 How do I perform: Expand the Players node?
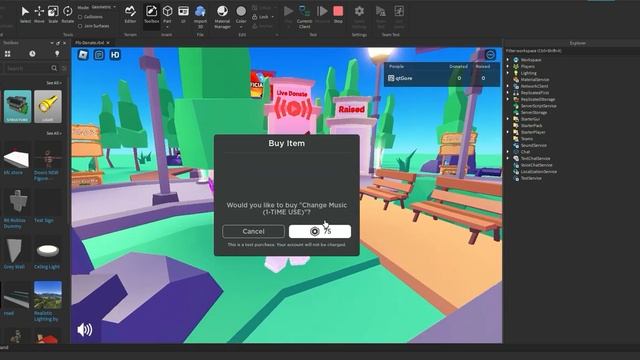tap(508, 67)
